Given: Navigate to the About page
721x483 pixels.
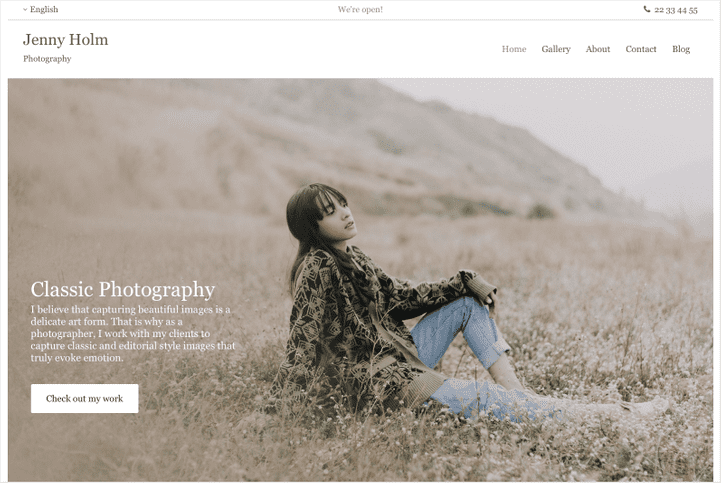Looking at the screenshot, I should click(x=598, y=49).
